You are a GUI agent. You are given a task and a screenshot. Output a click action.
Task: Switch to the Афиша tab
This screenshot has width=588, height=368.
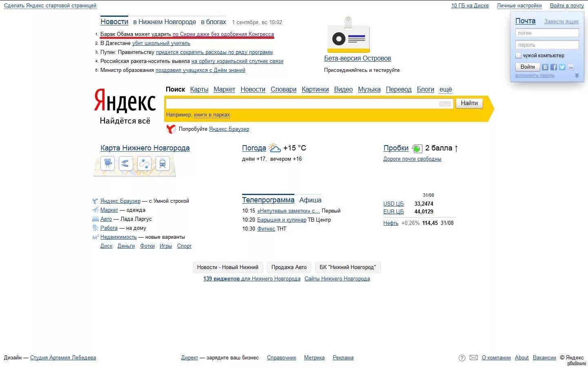click(310, 200)
